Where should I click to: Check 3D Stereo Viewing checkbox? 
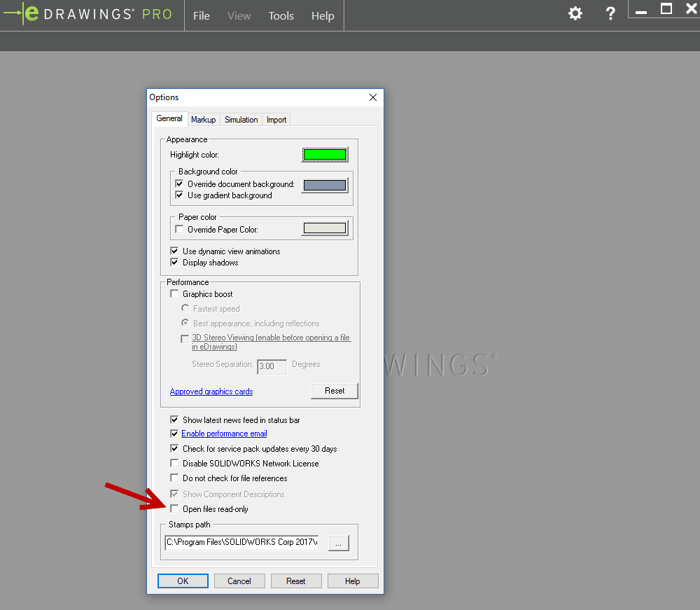[185, 339]
